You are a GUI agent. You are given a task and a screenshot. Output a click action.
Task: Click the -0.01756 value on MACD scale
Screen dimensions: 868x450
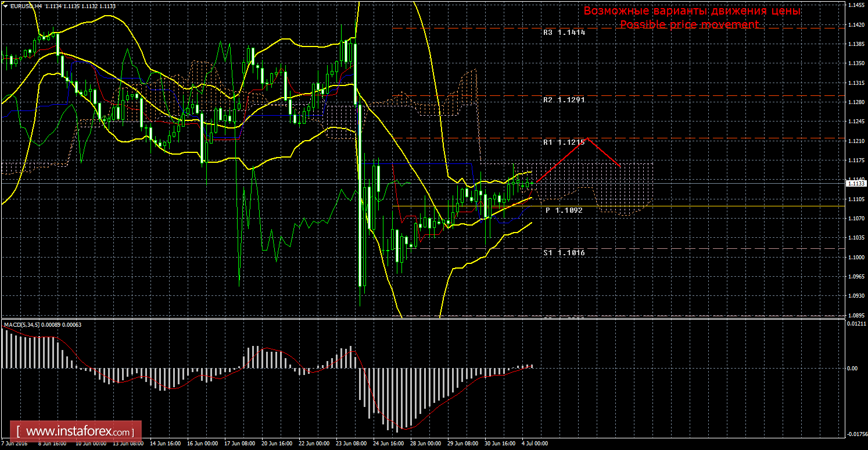click(x=855, y=433)
